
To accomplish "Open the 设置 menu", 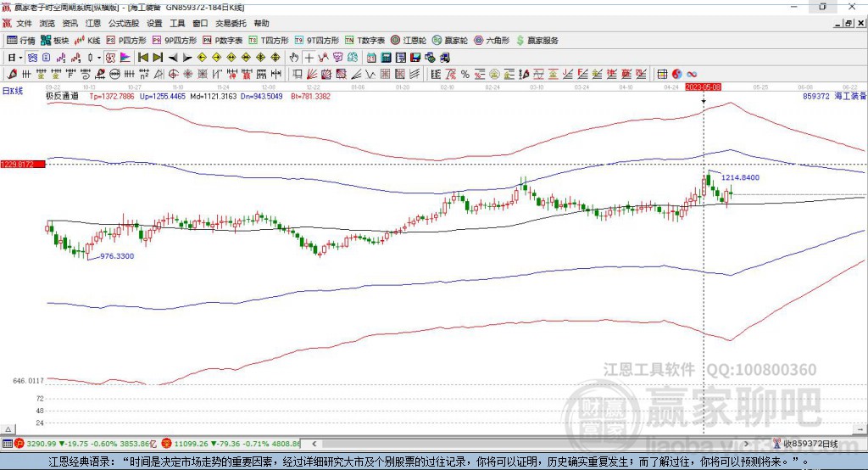I will click(x=154, y=23).
